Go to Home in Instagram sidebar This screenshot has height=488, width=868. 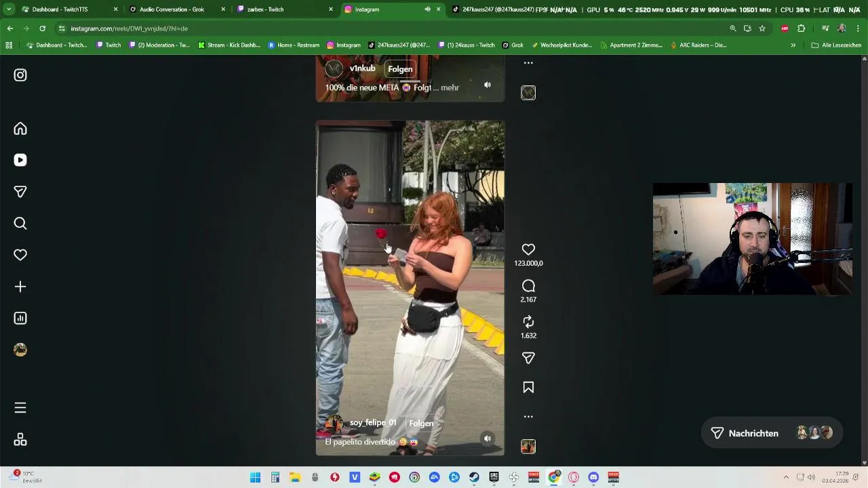point(20,129)
